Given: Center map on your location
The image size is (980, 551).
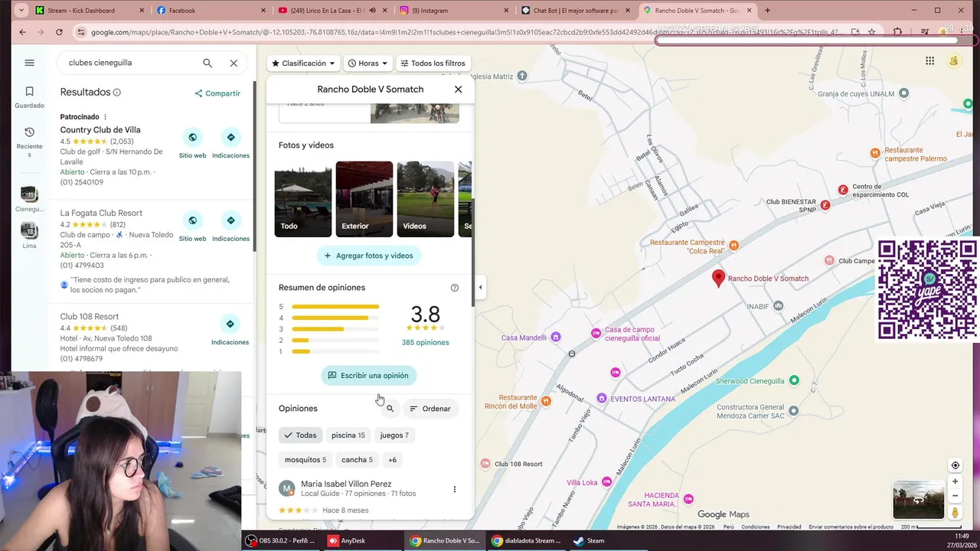Looking at the screenshot, I should pyautogui.click(x=955, y=465).
